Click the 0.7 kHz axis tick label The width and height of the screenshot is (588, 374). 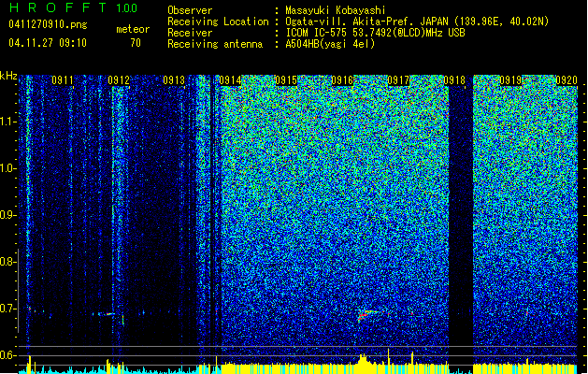(7, 309)
